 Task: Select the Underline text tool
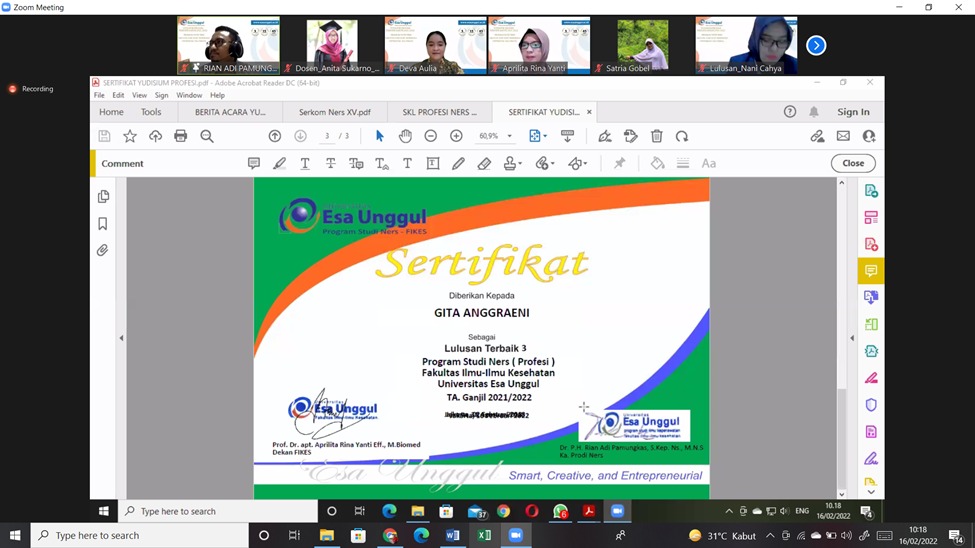point(305,164)
